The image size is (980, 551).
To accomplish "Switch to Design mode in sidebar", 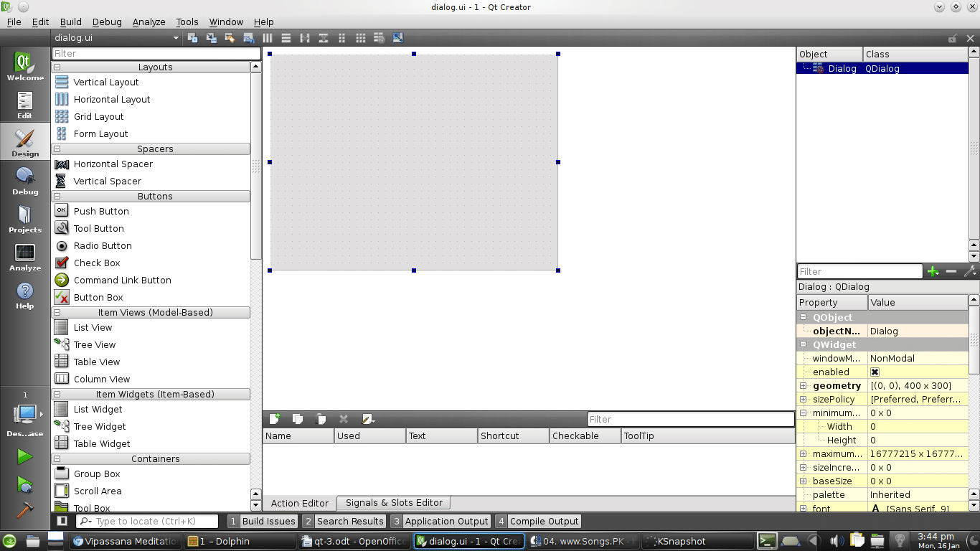I will pos(25,141).
